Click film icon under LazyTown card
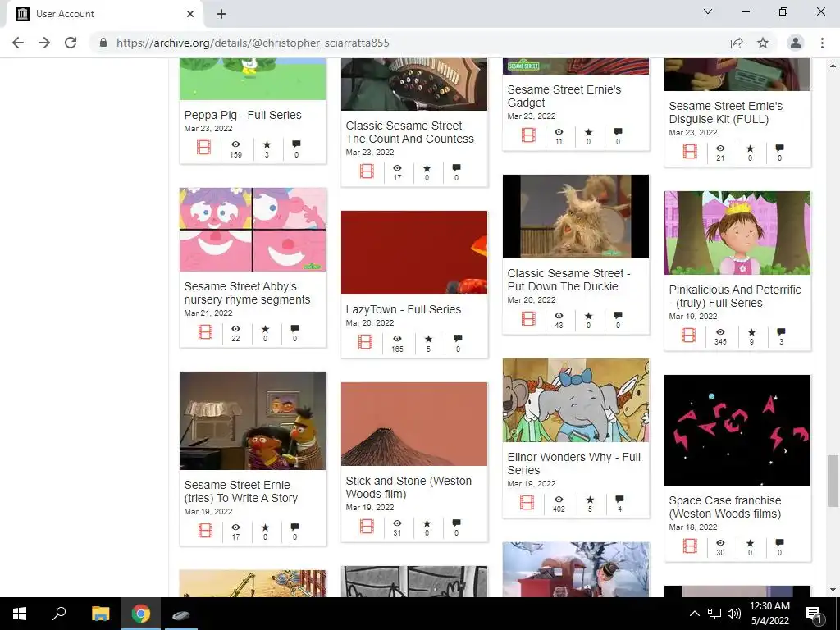This screenshot has height=630, width=840. point(365,341)
